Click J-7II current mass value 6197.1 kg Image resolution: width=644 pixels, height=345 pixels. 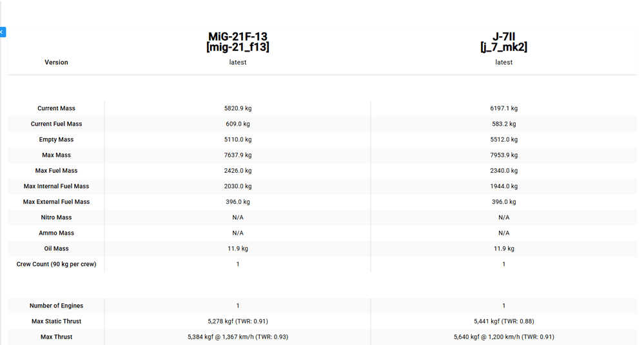[x=503, y=108]
